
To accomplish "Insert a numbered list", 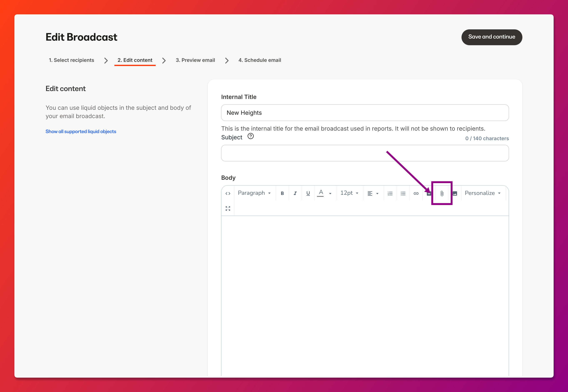I will [x=390, y=194].
